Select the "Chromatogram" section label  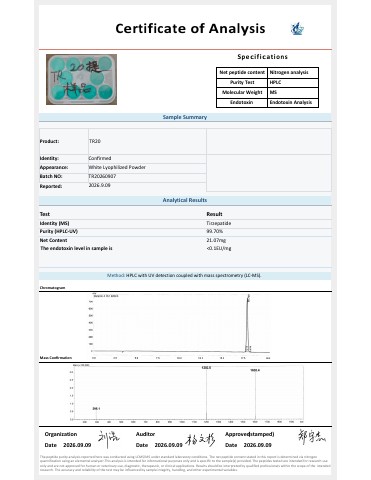click(52, 288)
